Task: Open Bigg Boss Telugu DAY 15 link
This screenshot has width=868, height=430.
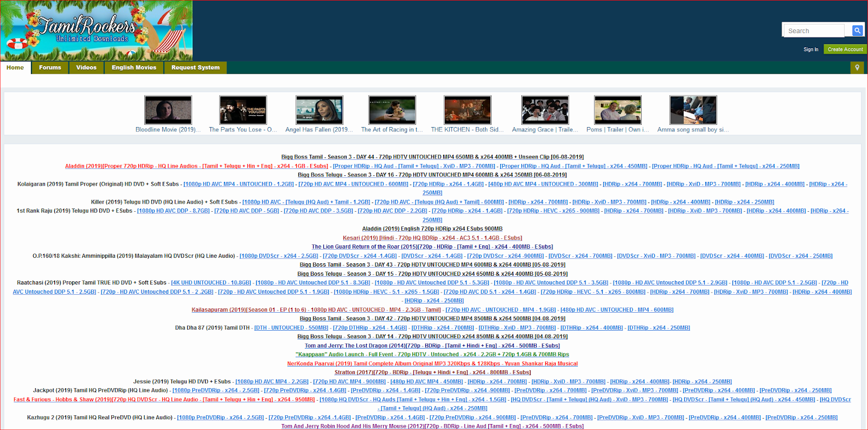Action: (432, 274)
